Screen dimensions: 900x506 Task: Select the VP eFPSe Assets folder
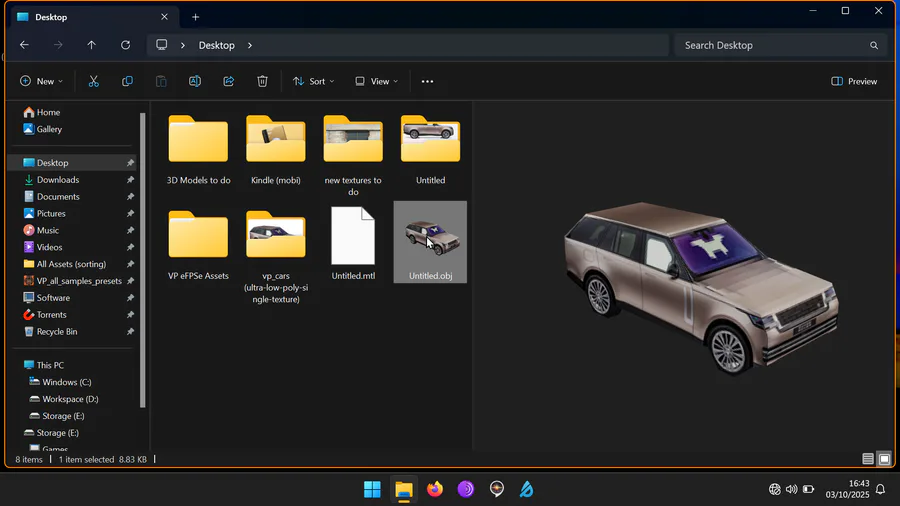coord(199,244)
